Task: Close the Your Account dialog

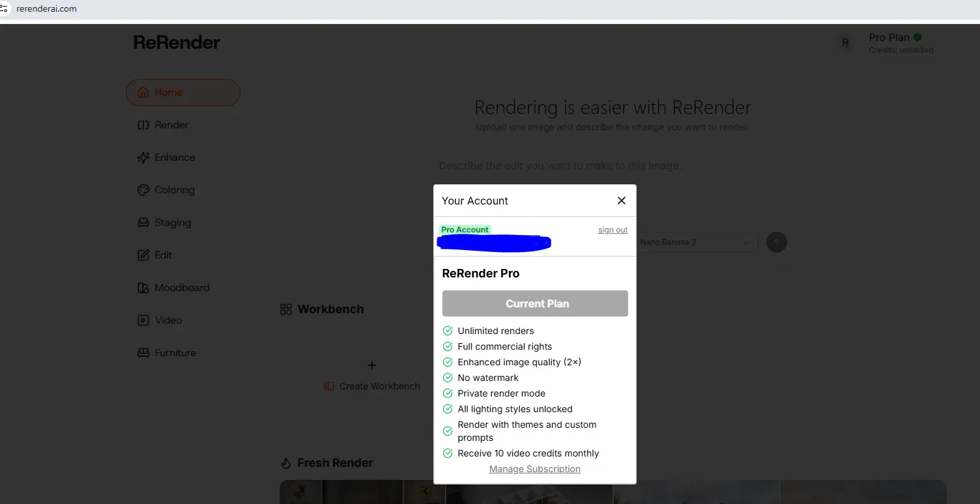Action: 622,201
